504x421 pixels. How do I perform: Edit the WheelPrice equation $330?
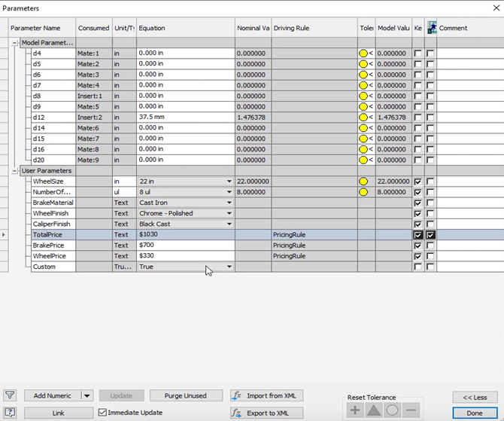click(x=186, y=255)
